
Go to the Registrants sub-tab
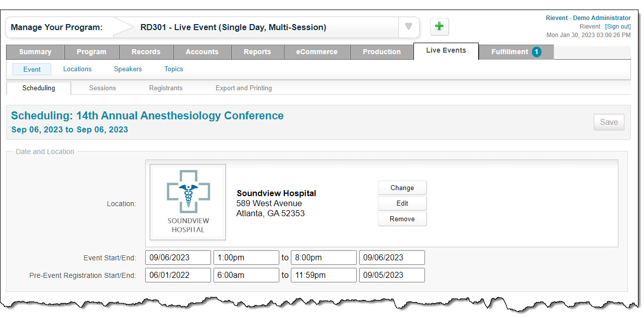(x=166, y=88)
